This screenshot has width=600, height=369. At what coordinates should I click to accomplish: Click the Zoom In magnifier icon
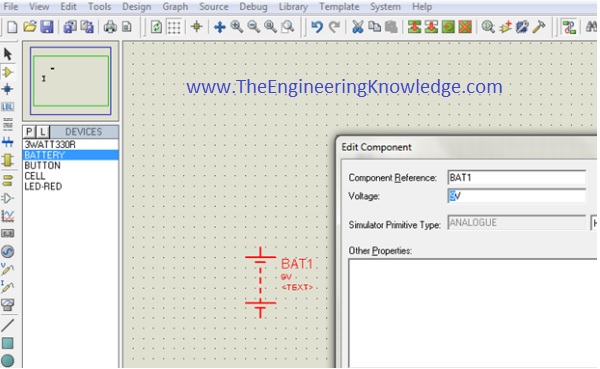pyautogui.click(x=237, y=27)
